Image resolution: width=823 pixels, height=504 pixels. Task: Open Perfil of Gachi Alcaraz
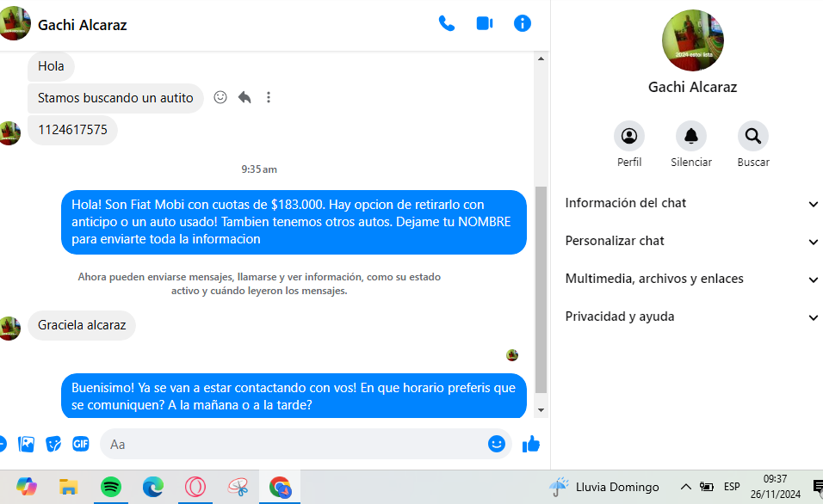[x=628, y=136]
